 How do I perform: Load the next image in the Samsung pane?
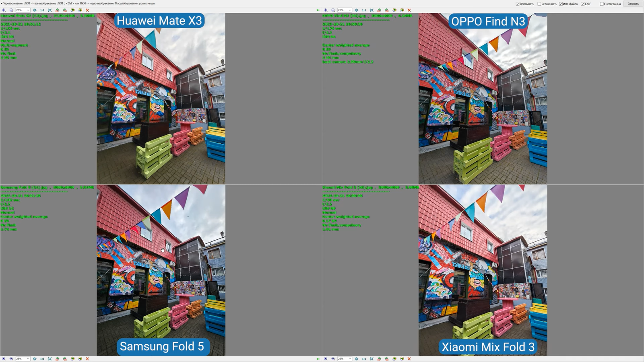[x=80, y=359]
